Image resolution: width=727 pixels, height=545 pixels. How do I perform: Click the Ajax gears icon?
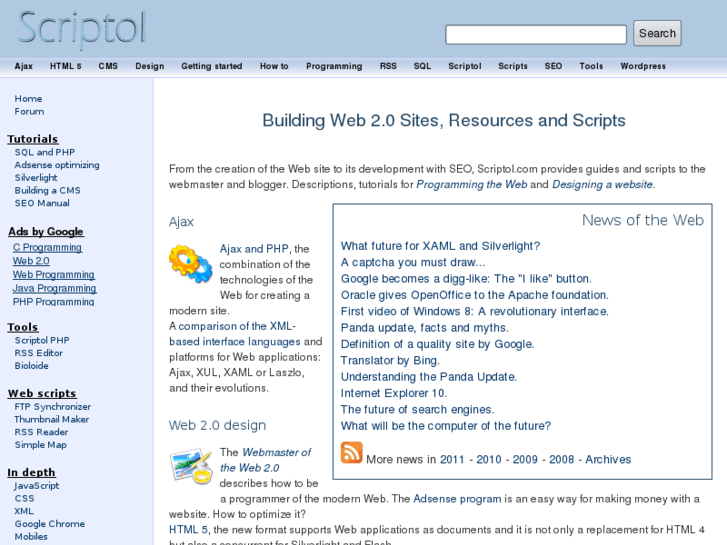(x=190, y=264)
